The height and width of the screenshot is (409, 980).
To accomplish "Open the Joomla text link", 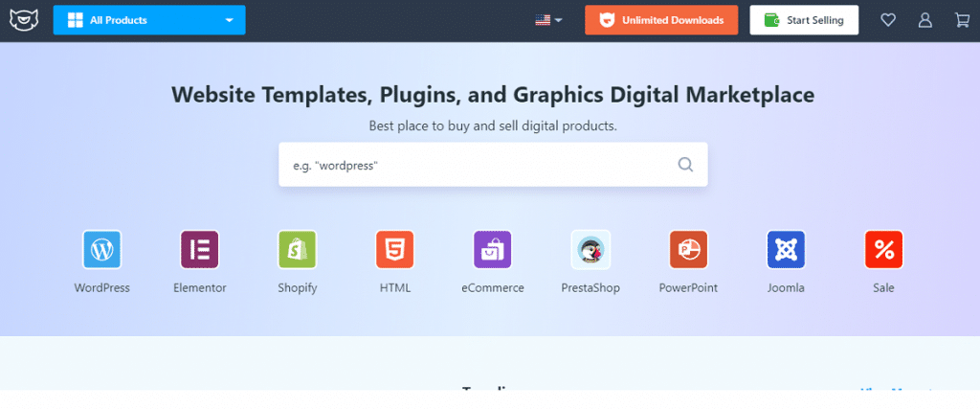I will click(787, 288).
